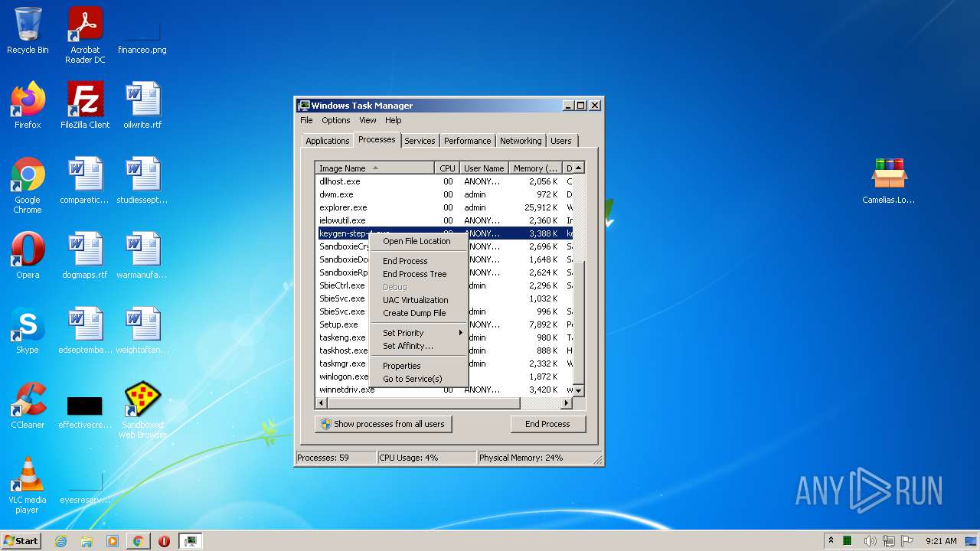Screen dimensions: 980x551
Task: Choose Properties in the context menu
Action: coord(418,366)
